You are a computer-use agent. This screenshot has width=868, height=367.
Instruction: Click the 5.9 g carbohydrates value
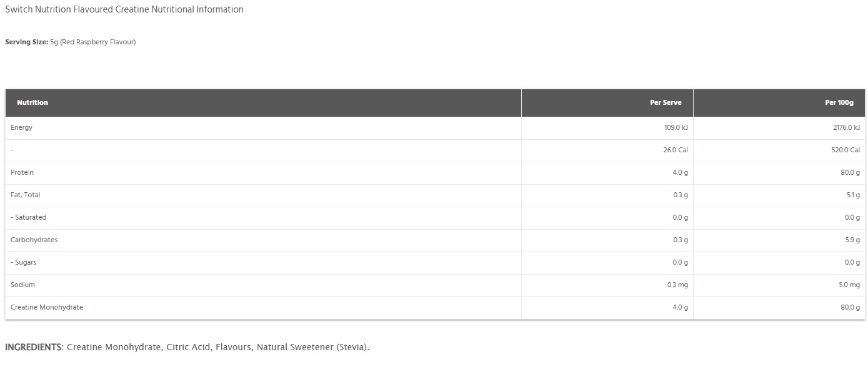pos(852,240)
